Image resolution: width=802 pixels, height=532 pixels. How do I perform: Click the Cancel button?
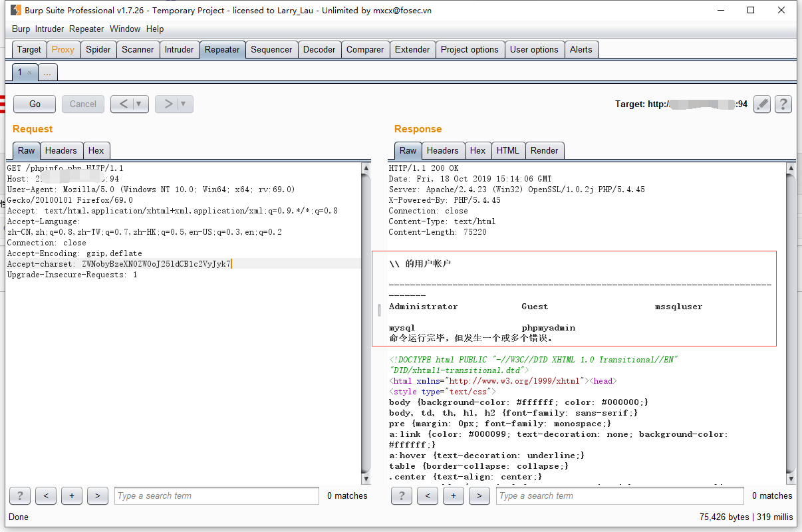[83, 104]
